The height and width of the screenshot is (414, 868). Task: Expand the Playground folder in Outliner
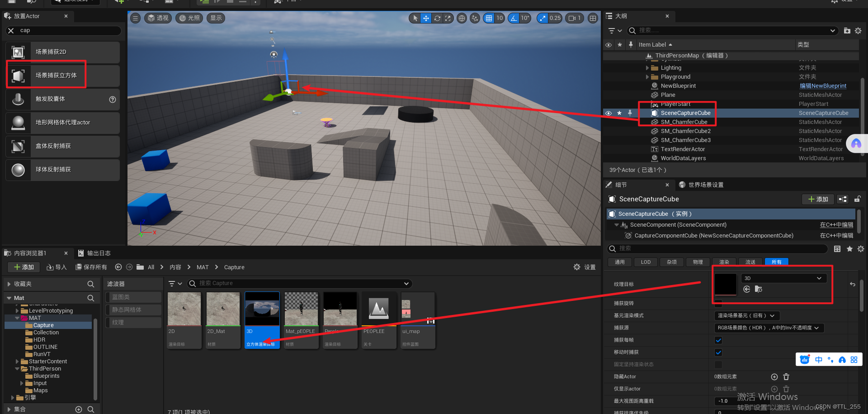point(647,77)
